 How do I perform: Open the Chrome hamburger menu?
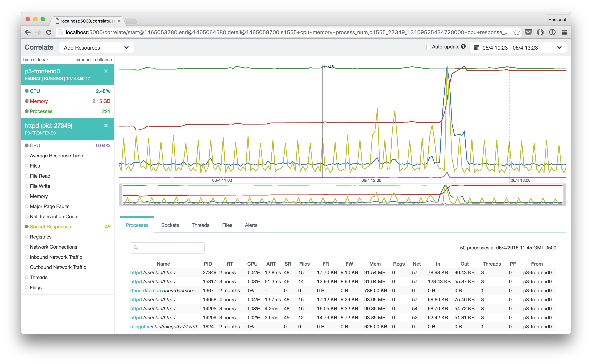point(564,32)
